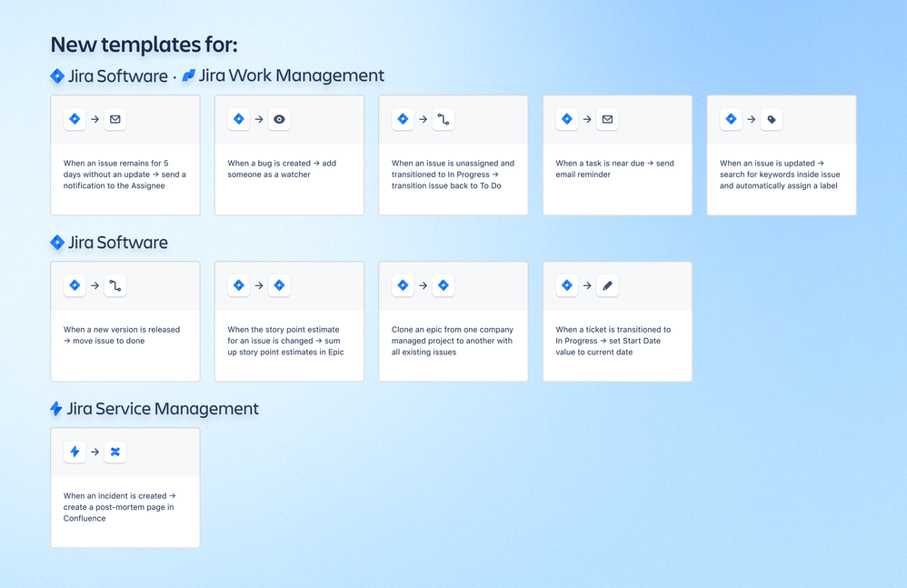Select template 'create a post-mortem page in Confluence'

125,488
